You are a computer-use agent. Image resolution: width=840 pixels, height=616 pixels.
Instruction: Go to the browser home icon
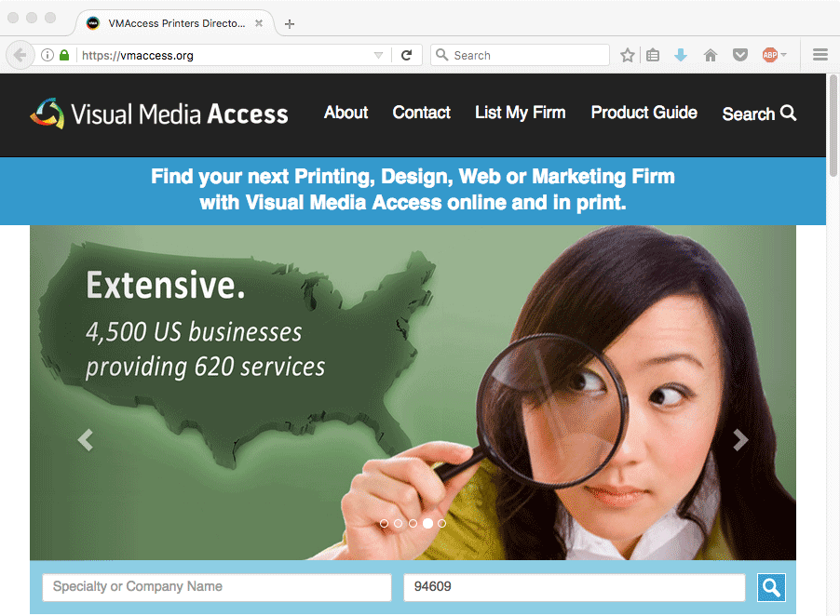click(711, 55)
